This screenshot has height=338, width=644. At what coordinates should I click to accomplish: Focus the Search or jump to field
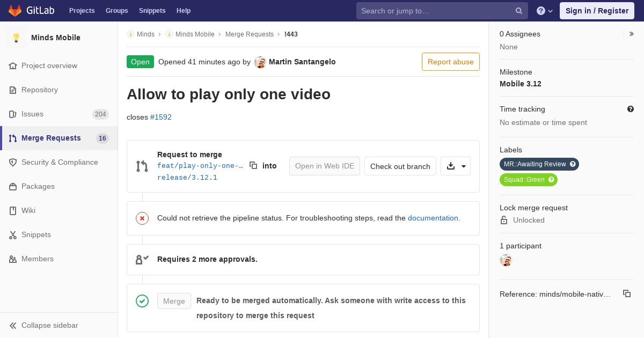tap(442, 11)
